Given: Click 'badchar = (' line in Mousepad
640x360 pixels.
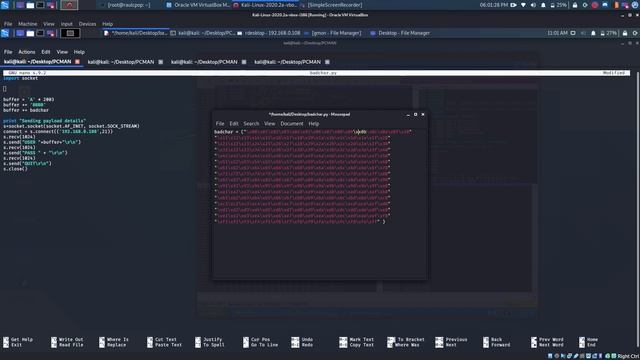Looking at the screenshot, I should pyautogui.click(x=313, y=132).
